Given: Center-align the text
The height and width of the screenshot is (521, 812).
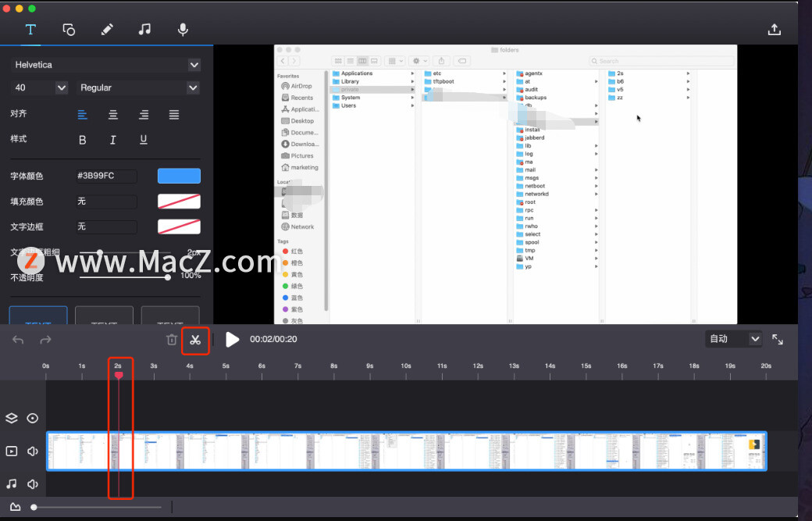Looking at the screenshot, I should 113,115.
